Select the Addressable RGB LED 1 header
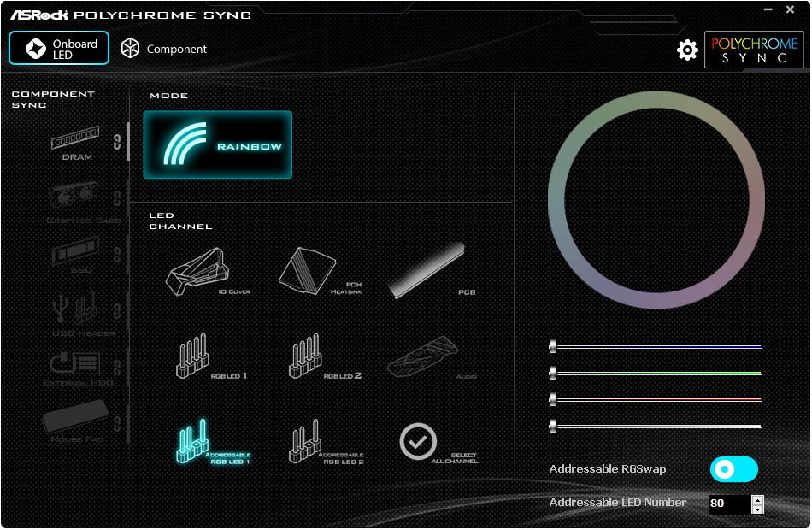Viewport: 812px width, 530px height. (x=212, y=442)
